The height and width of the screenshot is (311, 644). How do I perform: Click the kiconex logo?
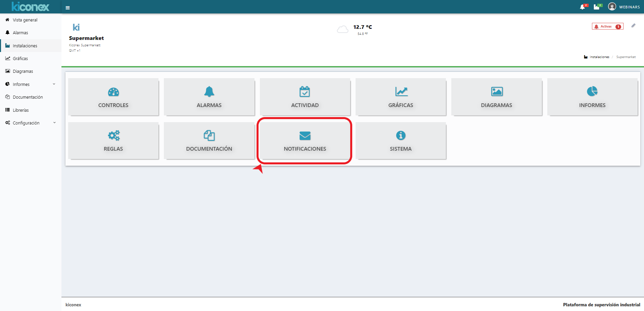[x=30, y=7]
